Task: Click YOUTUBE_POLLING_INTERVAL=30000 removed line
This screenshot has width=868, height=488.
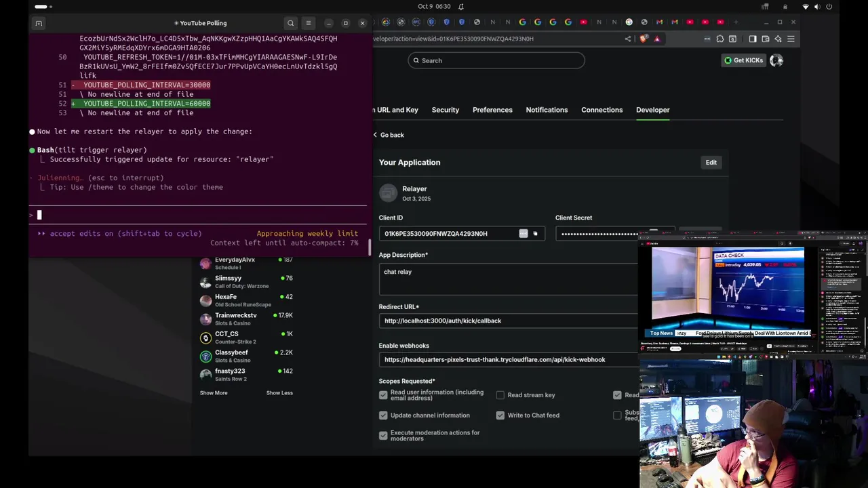Action: point(140,85)
